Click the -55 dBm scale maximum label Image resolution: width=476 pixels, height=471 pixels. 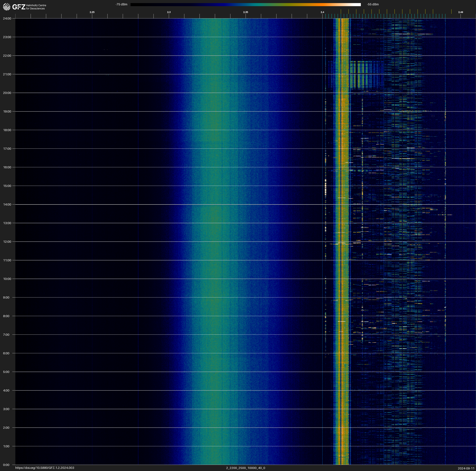pos(373,4)
